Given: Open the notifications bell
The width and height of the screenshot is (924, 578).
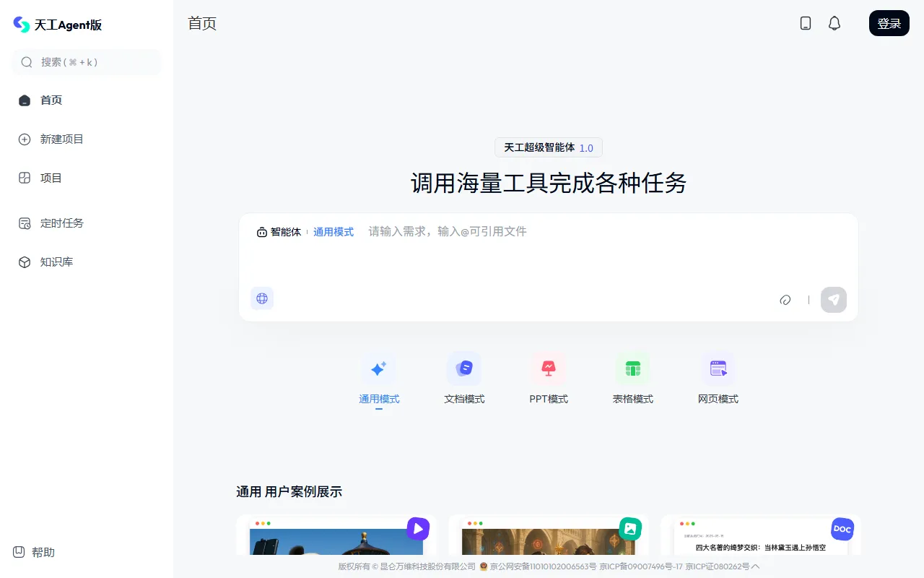Looking at the screenshot, I should [x=834, y=23].
